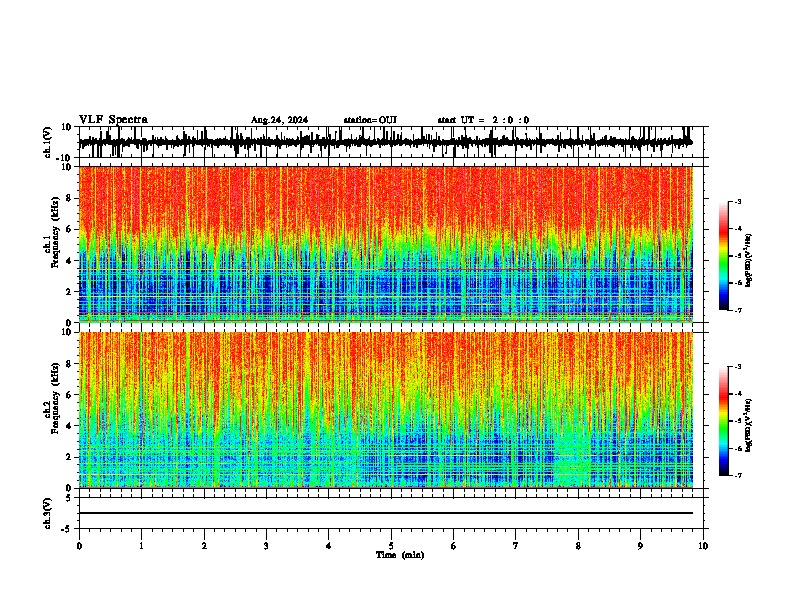Click the '-3' label on ch.2 color scale
This screenshot has width=792, height=612.
coord(737,367)
